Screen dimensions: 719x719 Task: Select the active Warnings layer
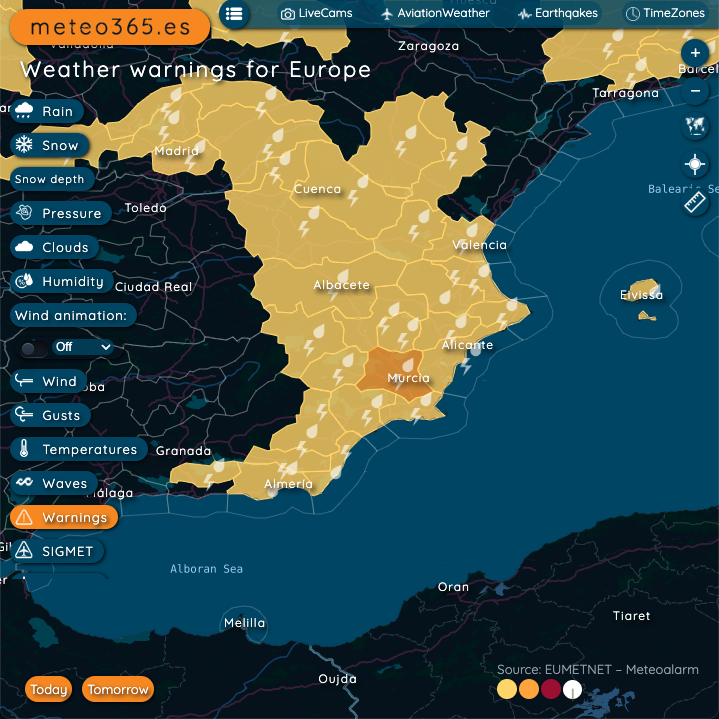(64, 517)
